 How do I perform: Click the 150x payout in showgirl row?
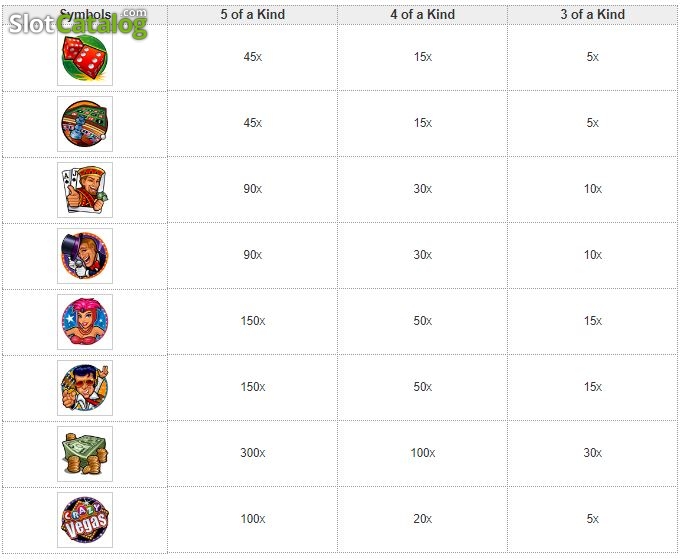[x=253, y=321]
